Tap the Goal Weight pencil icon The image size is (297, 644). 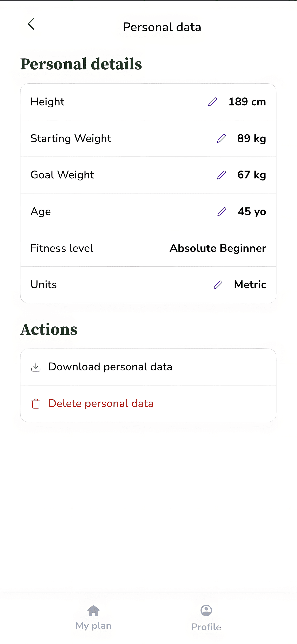coord(221,175)
